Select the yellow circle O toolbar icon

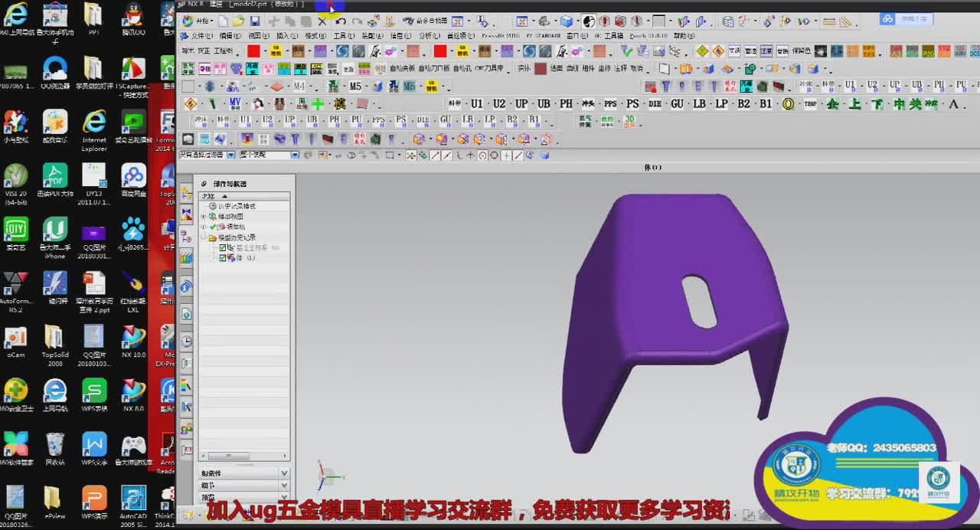click(x=788, y=104)
